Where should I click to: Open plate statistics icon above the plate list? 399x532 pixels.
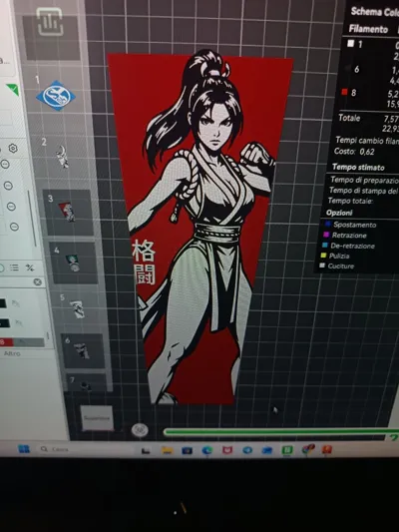point(50,21)
